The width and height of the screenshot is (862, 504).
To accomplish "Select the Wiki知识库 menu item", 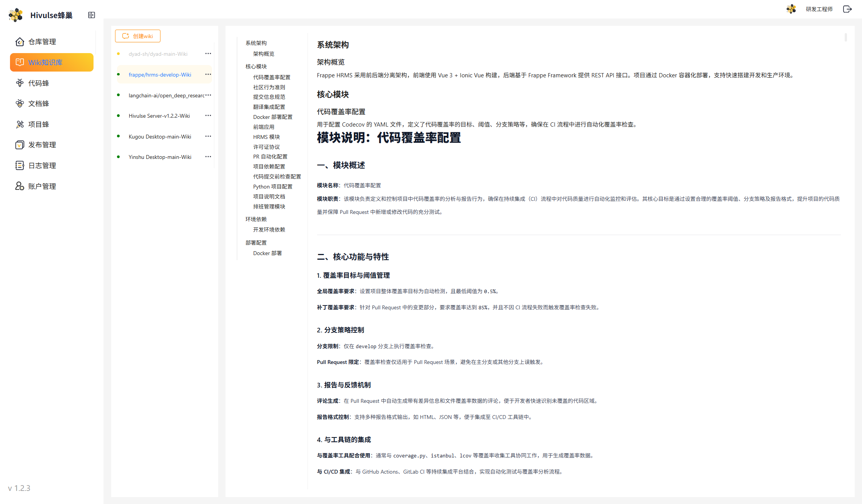I will tap(52, 62).
